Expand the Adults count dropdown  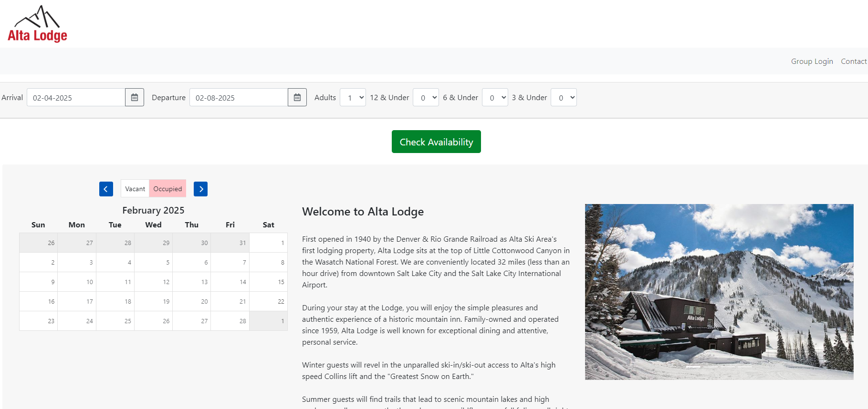[x=353, y=98]
